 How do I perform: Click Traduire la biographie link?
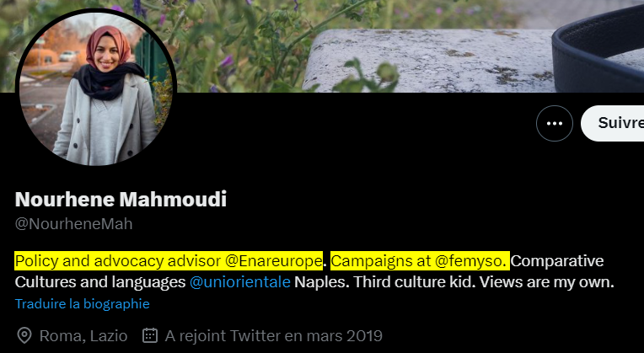(x=82, y=304)
